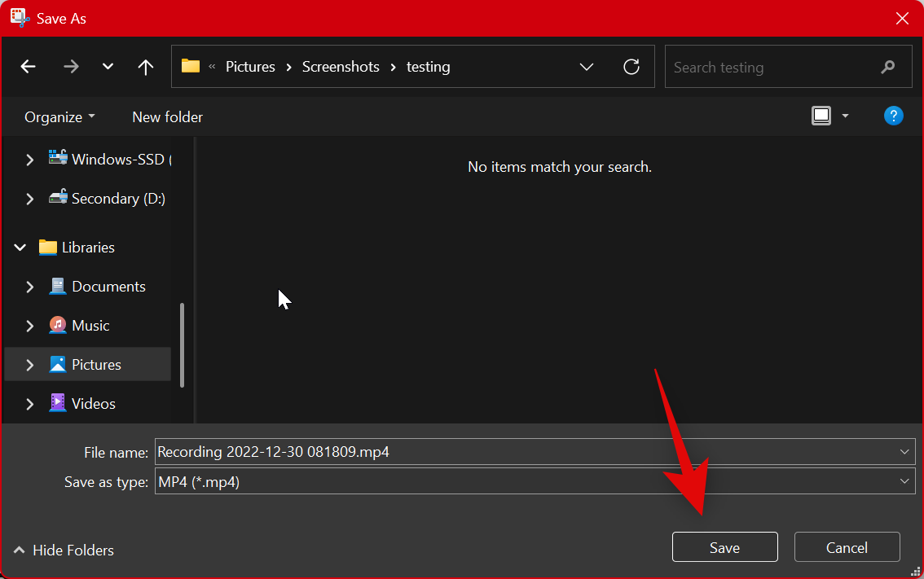
Task: Collapse the Libraries tree
Action: pyautogui.click(x=19, y=247)
